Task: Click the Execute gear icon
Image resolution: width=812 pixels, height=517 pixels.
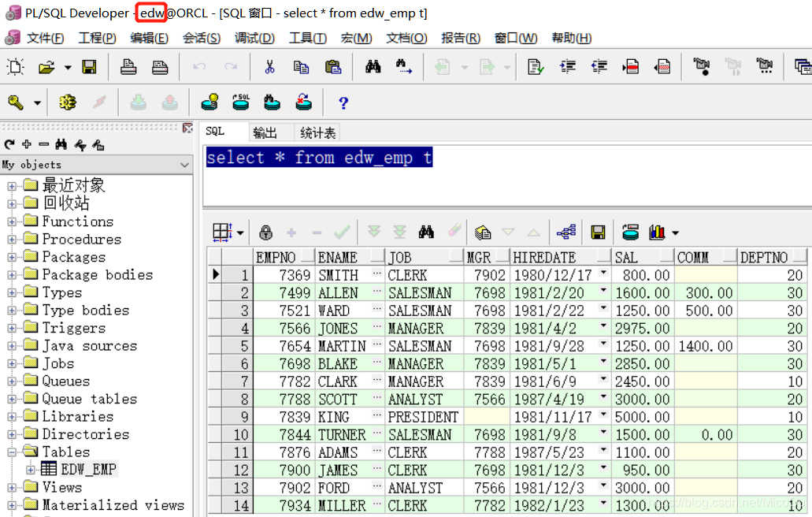Action: pyautogui.click(x=67, y=102)
